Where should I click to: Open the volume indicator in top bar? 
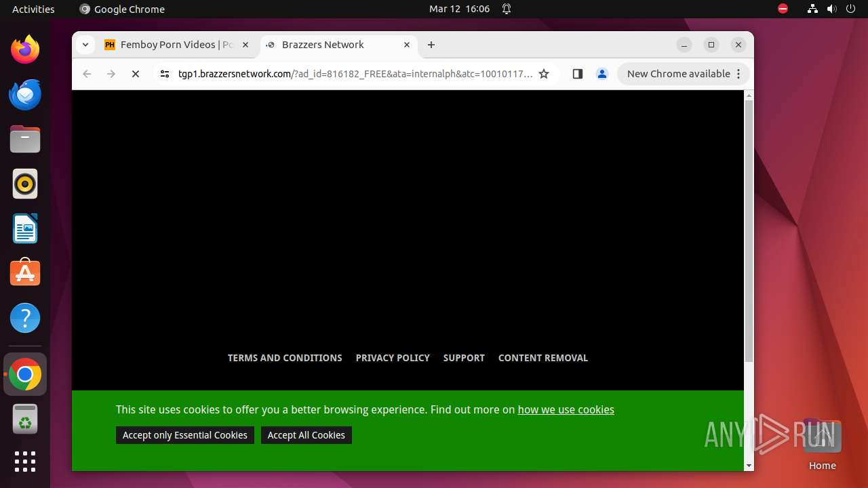(831, 9)
